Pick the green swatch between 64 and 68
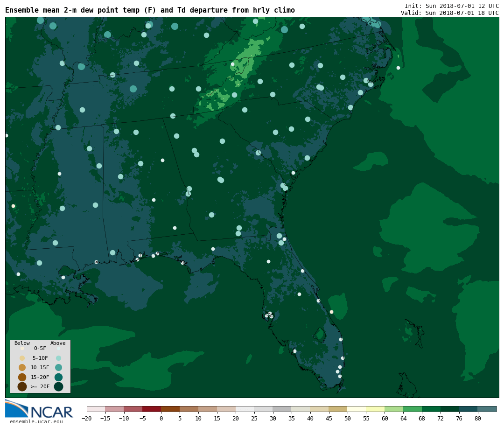Image resolution: width=504 pixels, height=427 pixels. click(x=413, y=409)
